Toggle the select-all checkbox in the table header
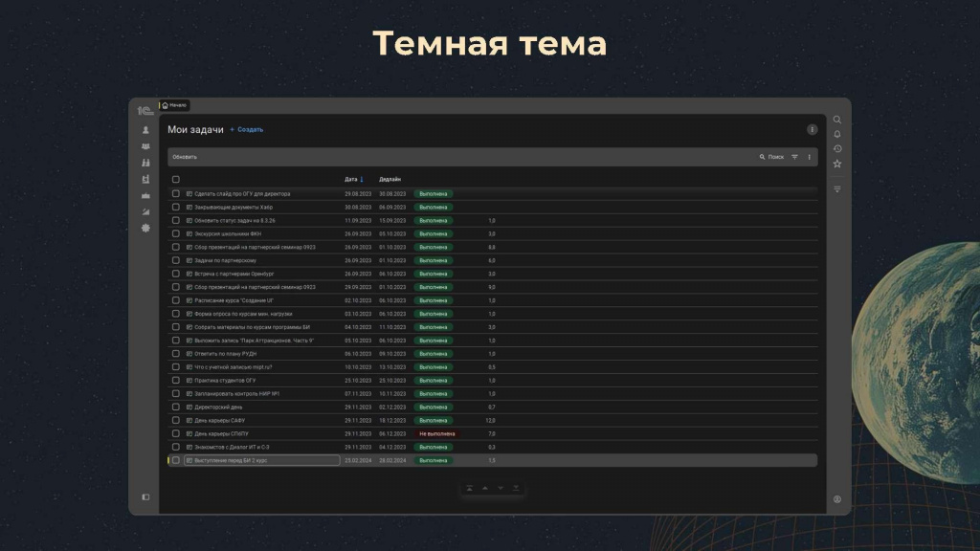The height and width of the screenshot is (551, 980). pos(176,179)
